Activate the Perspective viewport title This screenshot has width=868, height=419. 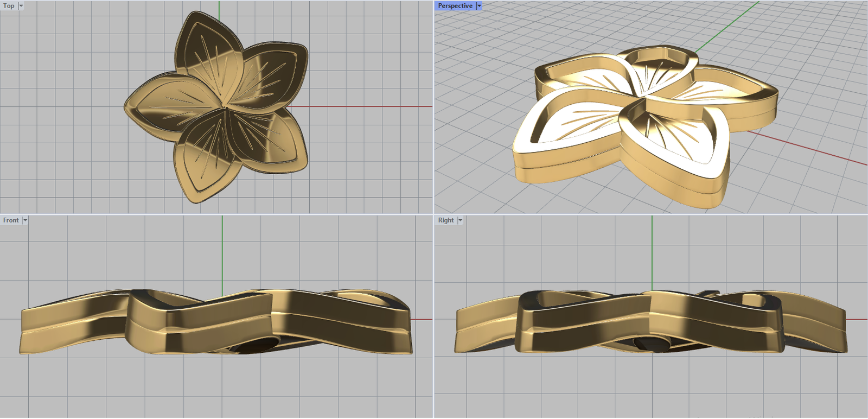pyautogui.click(x=455, y=6)
